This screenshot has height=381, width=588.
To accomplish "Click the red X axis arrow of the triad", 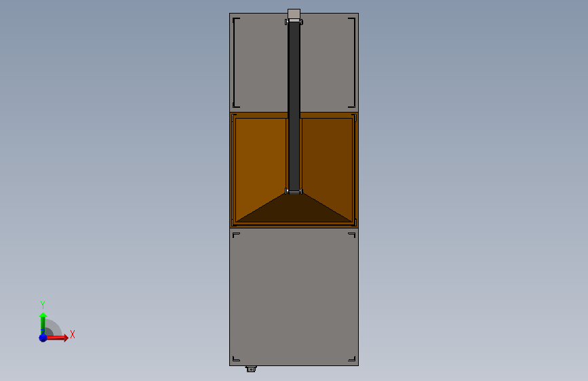I will [x=56, y=338].
